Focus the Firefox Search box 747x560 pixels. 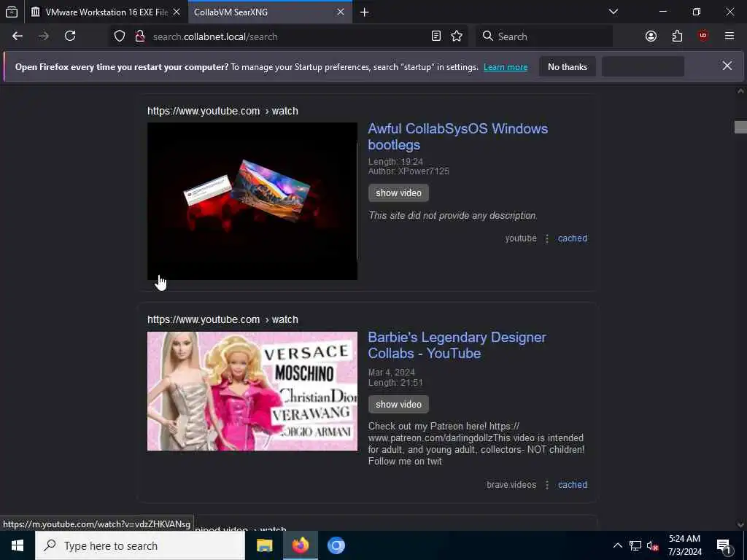tap(544, 36)
